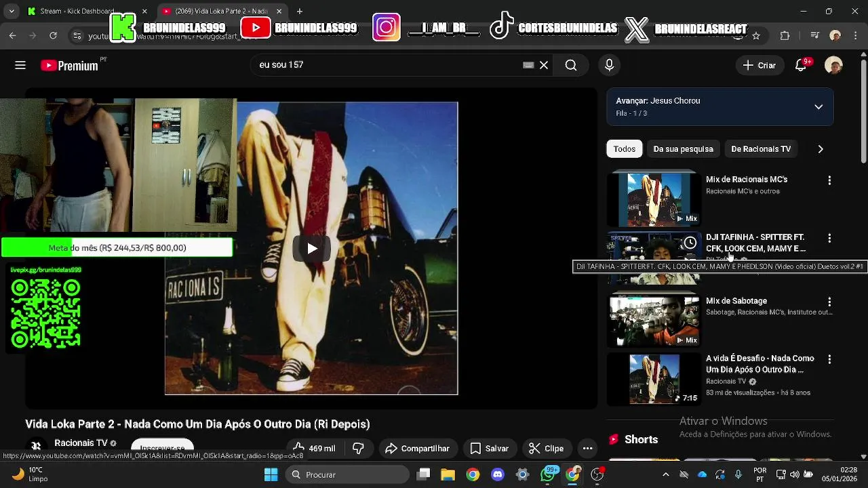Click the Shorts section heading
Viewport: 868px width, 488px height.
pyautogui.click(x=641, y=439)
